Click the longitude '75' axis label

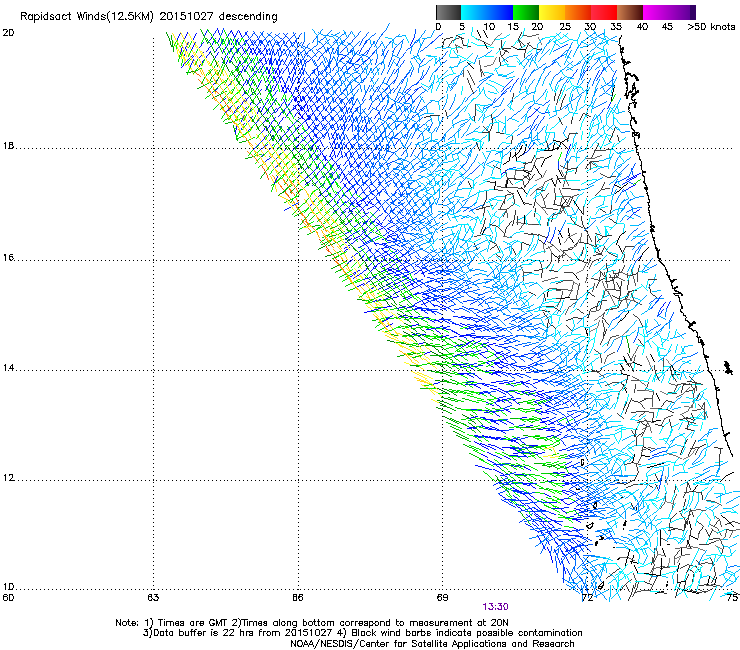click(732, 598)
